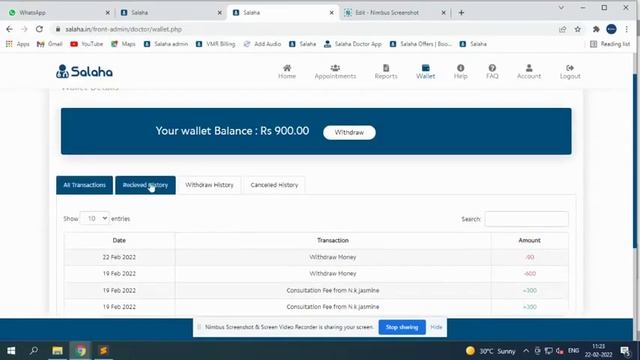Viewport: 640px width, 360px height.
Task: Open the Show entries dropdown
Action: pos(95,218)
